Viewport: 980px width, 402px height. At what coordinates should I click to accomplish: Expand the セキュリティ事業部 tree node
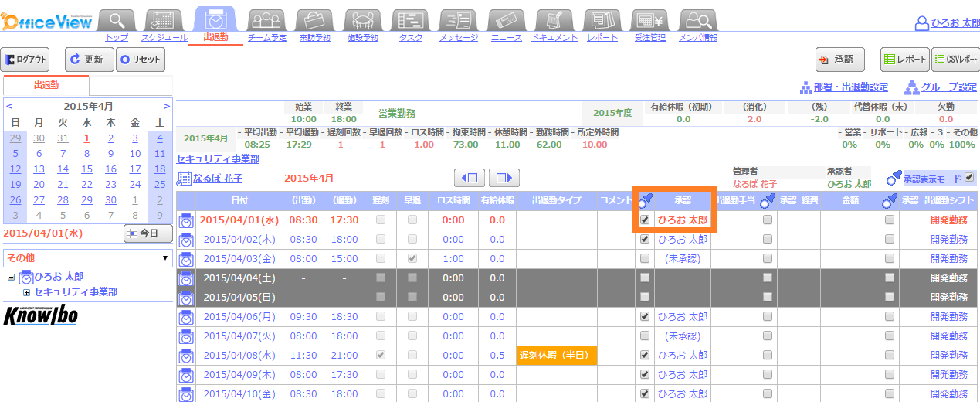tap(26, 291)
